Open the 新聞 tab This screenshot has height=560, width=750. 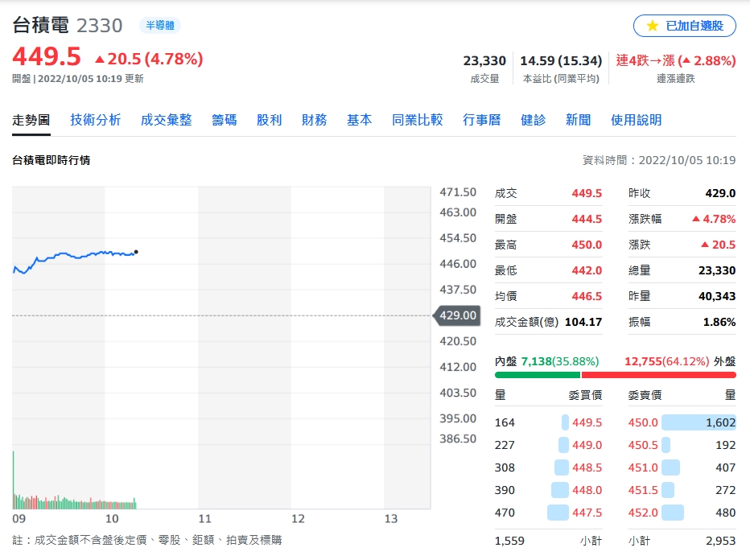pyautogui.click(x=579, y=120)
